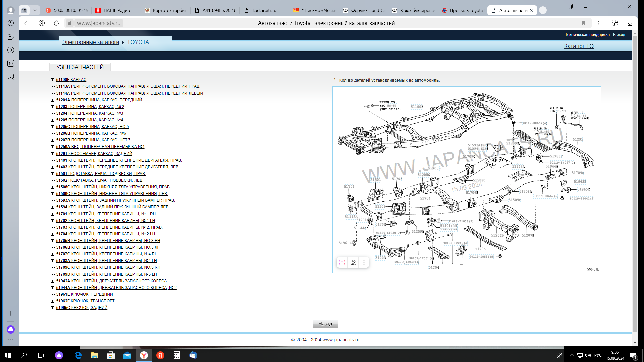Open Электронные каталоги breadcrumb link

coord(91,42)
